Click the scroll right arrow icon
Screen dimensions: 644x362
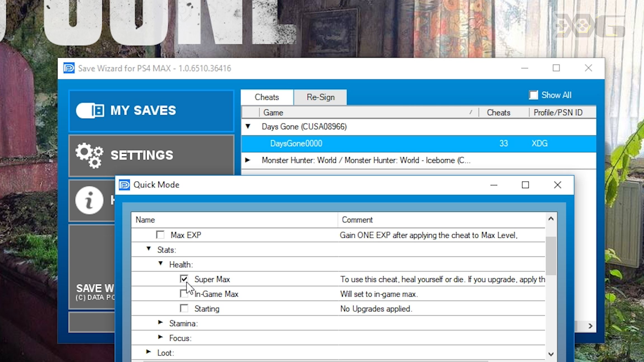click(591, 326)
